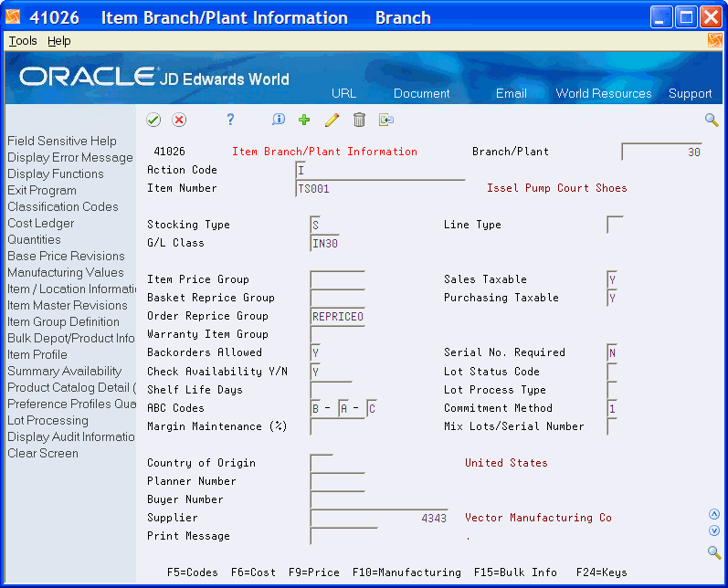Image resolution: width=728 pixels, height=588 pixels.
Task: Open Item Profile from sidebar
Action: [x=37, y=354]
